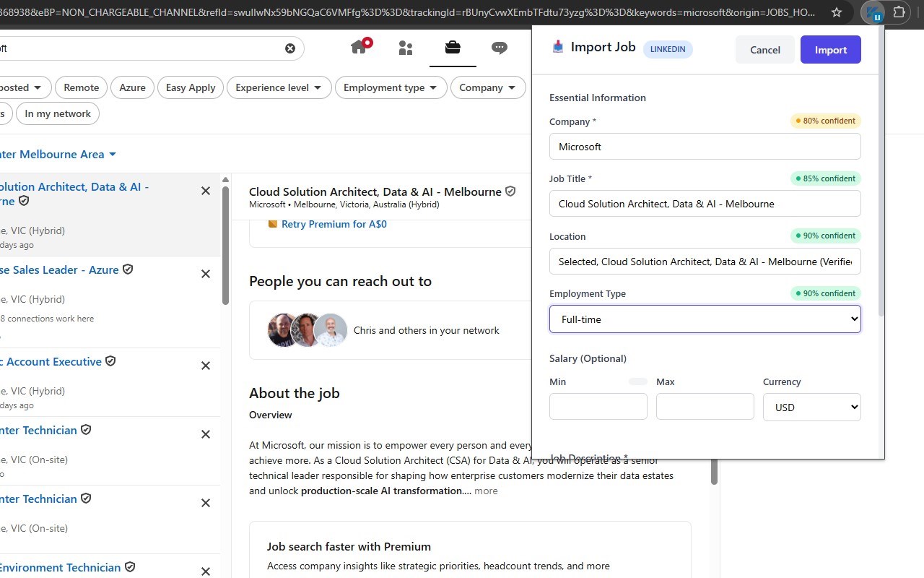Click the salary Max input field

(705, 407)
